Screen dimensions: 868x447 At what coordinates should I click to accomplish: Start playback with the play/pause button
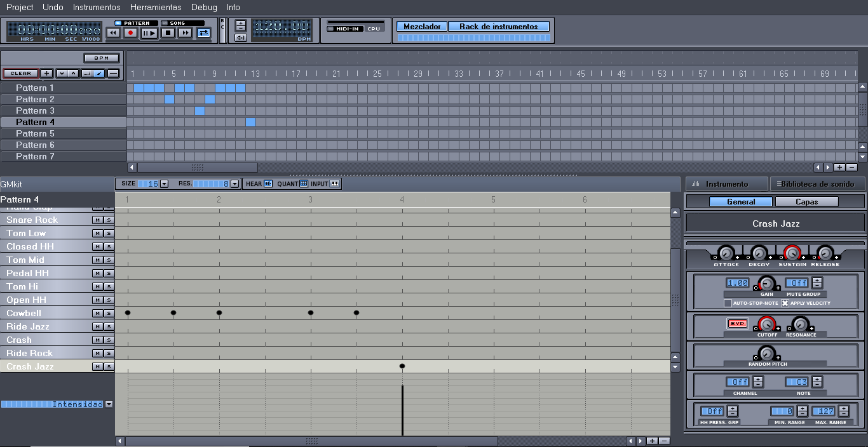(149, 32)
